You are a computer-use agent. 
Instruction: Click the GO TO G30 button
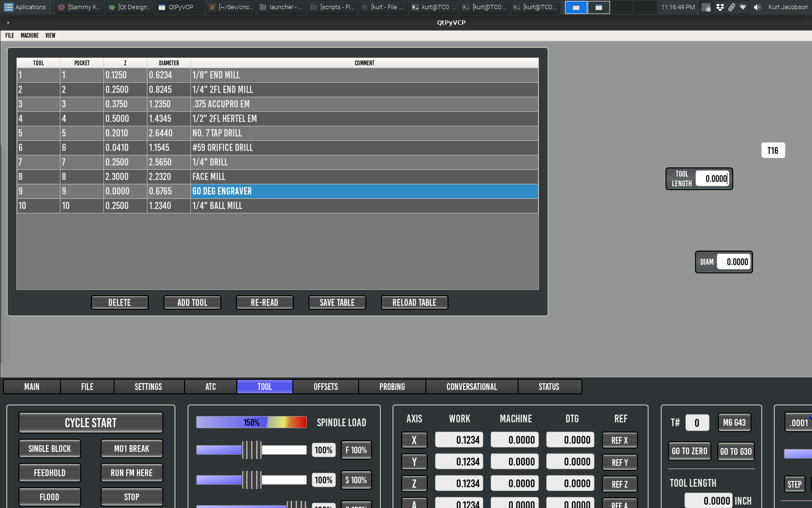coord(736,451)
